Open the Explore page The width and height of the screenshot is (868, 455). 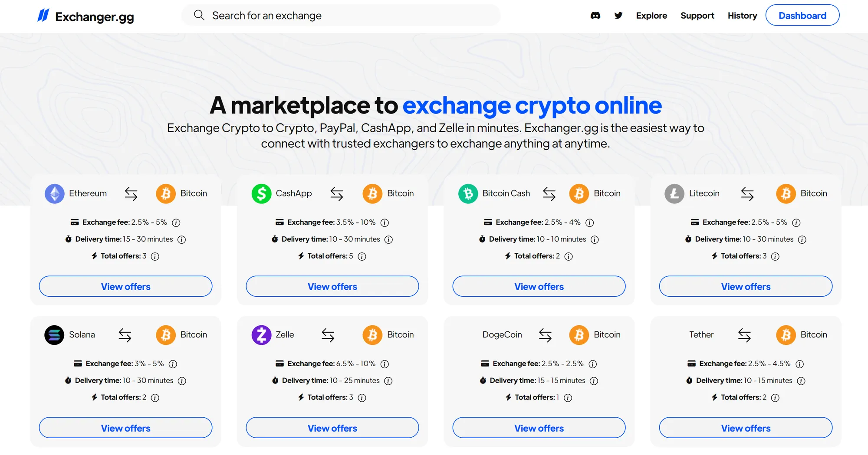[651, 15]
